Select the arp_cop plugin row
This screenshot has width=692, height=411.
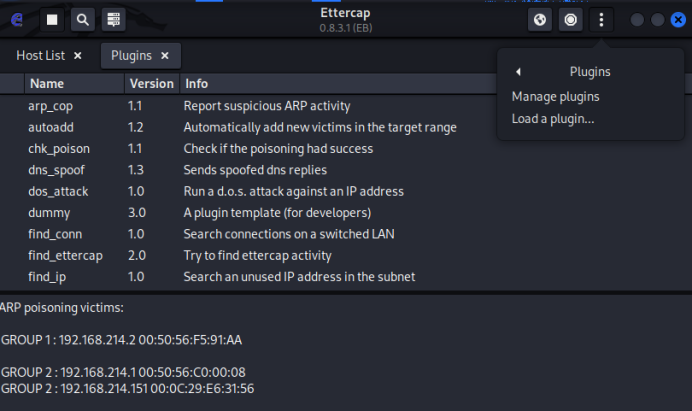point(48,106)
